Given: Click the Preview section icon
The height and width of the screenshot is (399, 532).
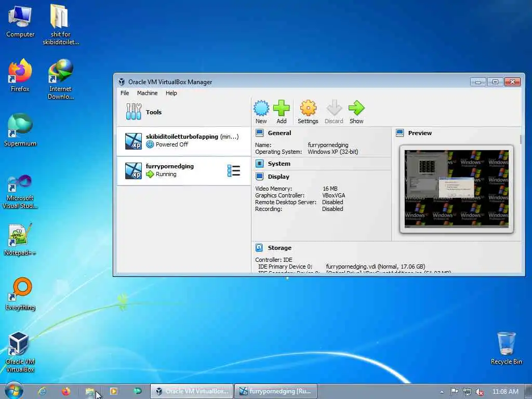Looking at the screenshot, I should (400, 133).
